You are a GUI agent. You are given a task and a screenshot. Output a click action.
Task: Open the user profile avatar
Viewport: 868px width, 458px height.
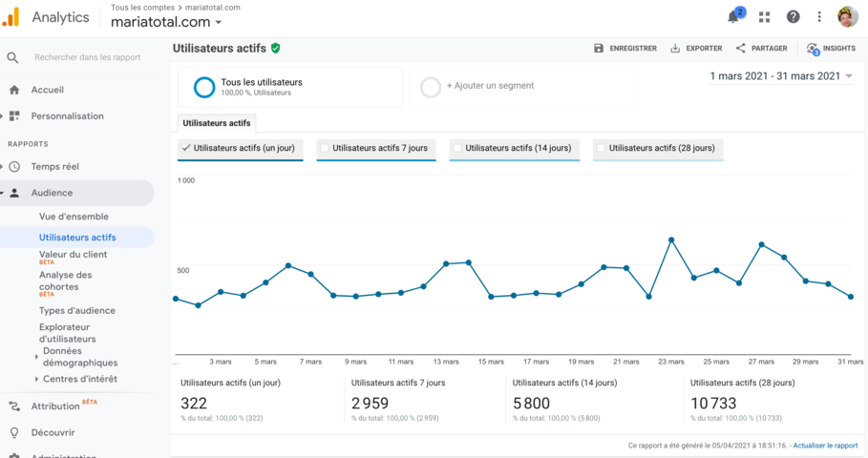click(x=847, y=17)
